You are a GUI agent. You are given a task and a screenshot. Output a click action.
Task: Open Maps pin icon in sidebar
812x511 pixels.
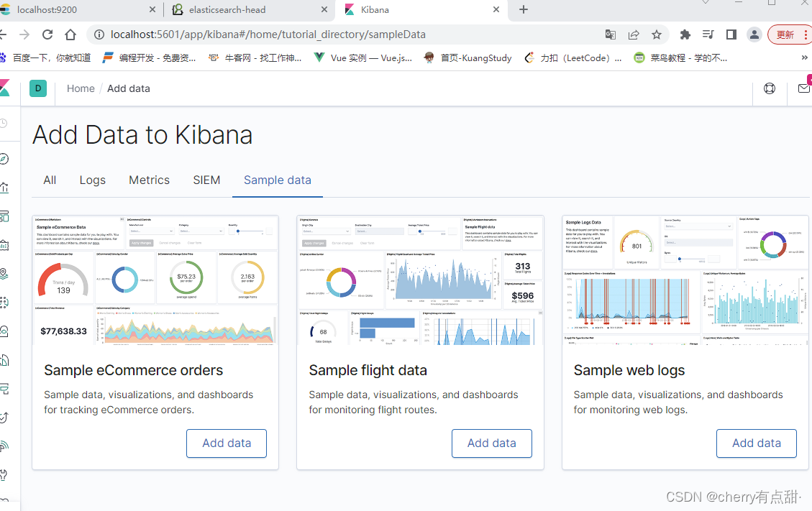[x=4, y=273]
